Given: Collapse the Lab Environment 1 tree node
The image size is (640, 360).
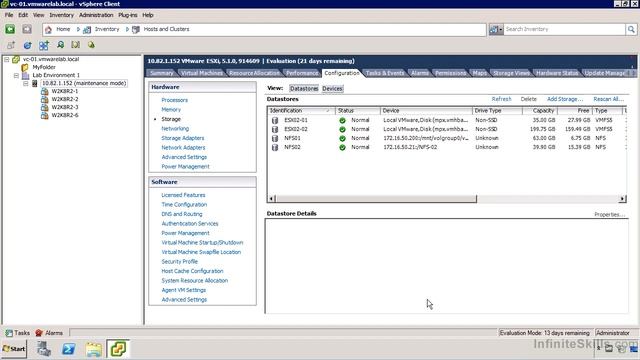Looking at the screenshot, I should click(x=16, y=76).
